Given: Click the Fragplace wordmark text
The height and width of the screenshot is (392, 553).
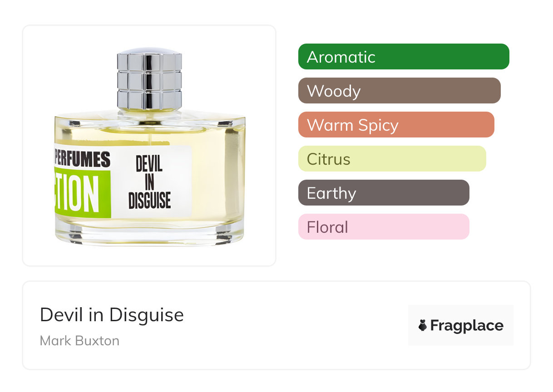Looking at the screenshot, I should (467, 326).
